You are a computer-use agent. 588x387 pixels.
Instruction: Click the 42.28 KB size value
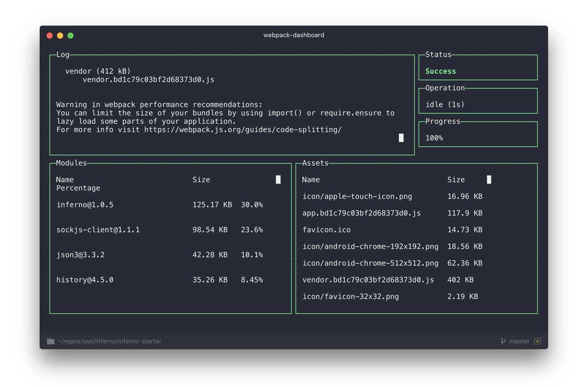click(210, 255)
